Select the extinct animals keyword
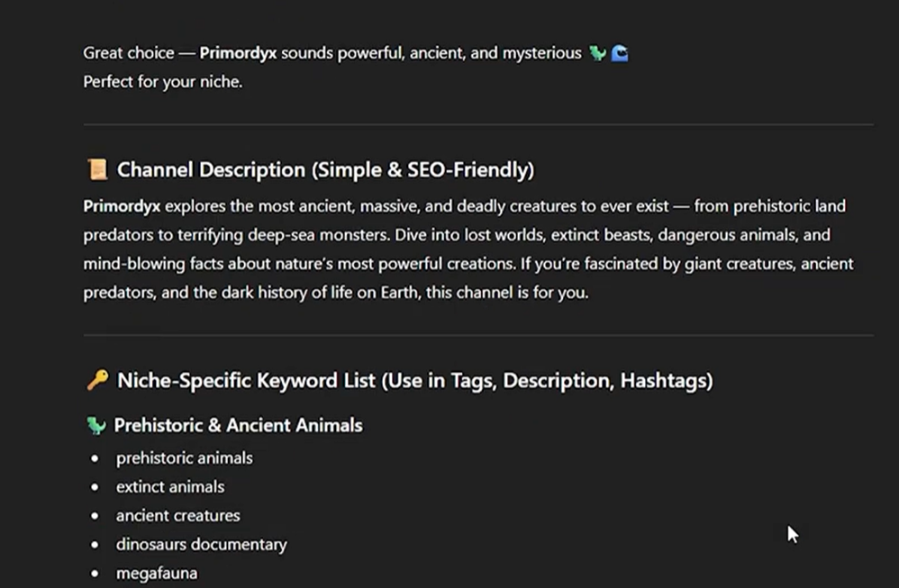 (169, 487)
